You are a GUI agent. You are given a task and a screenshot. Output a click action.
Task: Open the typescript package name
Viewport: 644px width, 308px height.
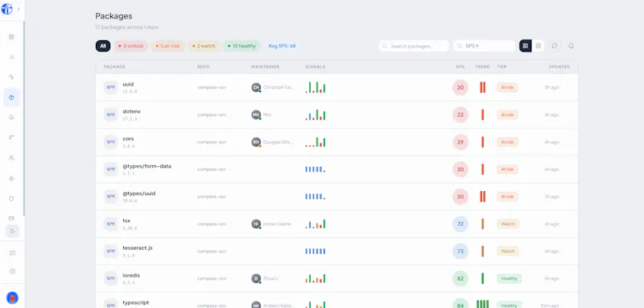pos(135,302)
